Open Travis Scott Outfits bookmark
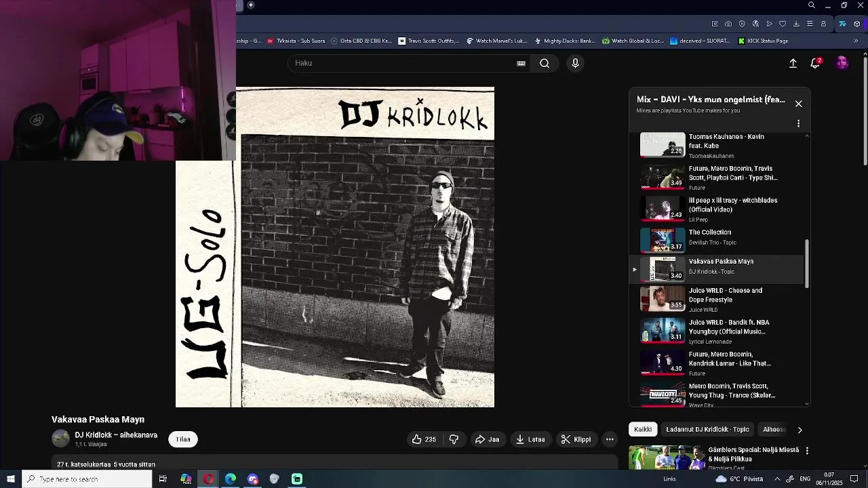 [x=429, y=41]
